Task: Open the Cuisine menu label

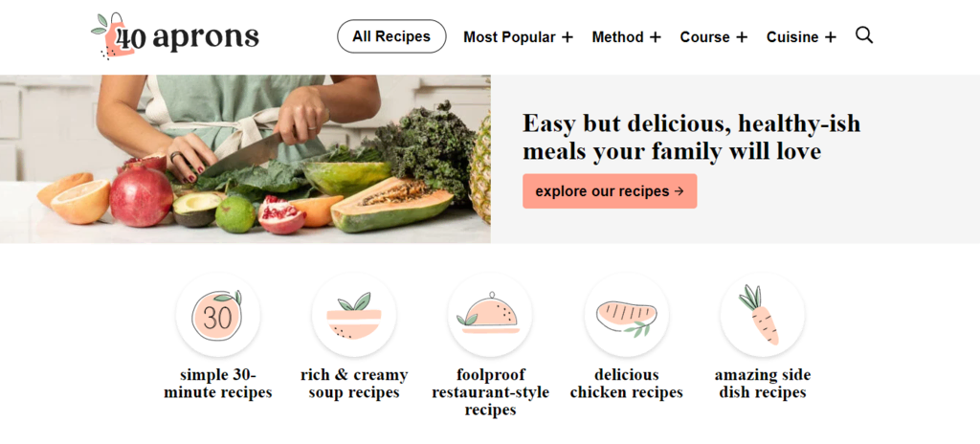Action: point(792,37)
